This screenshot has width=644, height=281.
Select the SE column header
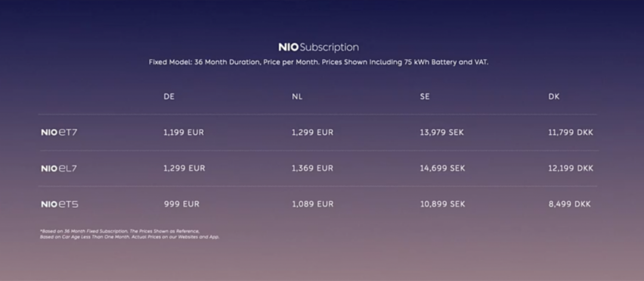(x=425, y=96)
